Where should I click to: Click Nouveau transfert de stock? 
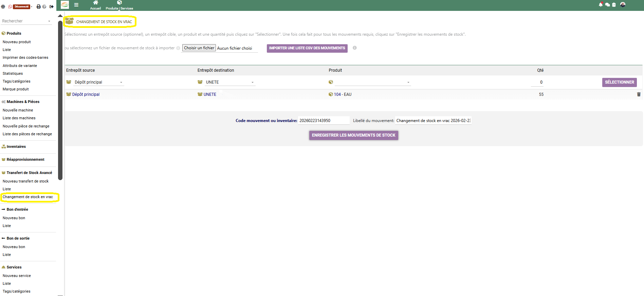pos(25,181)
